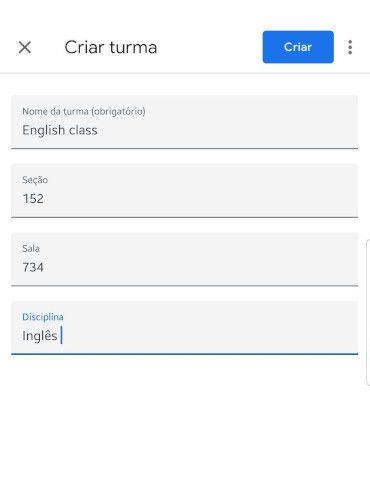Close the Criar turma dialog with X
Image resolution: width=370 pixels, height=493 pixels.
(x=25, y=47)
